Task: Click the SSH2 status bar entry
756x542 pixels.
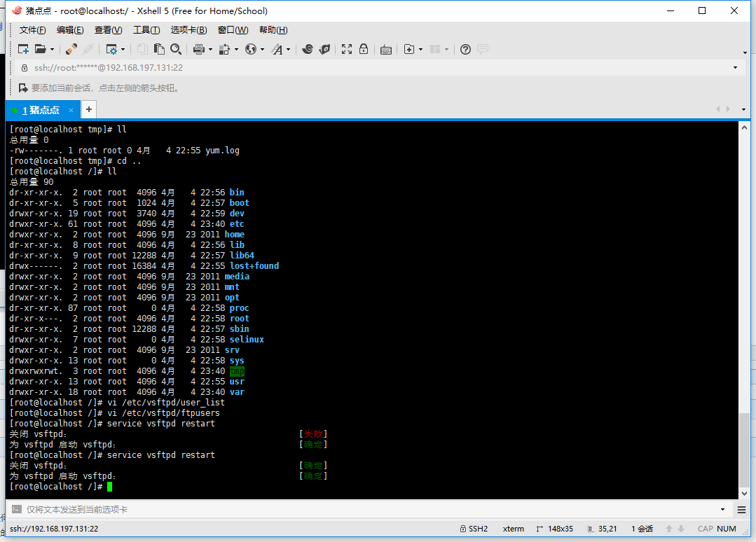Action: point(474,529)
